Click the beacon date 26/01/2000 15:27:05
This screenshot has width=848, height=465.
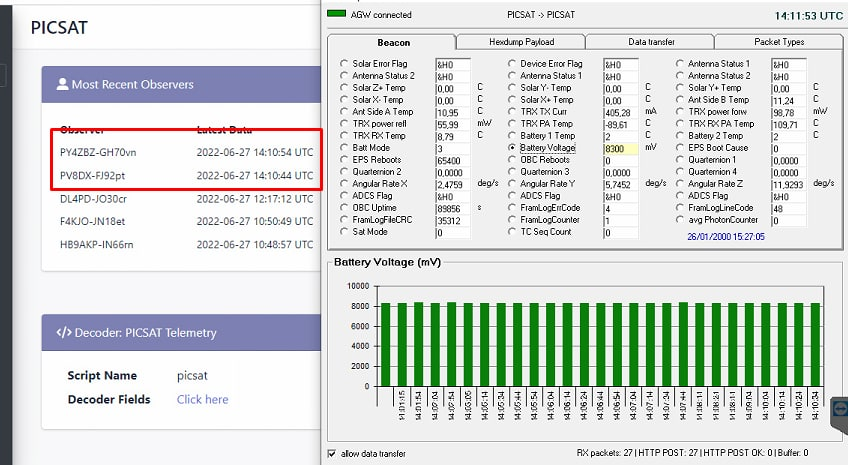726,236
